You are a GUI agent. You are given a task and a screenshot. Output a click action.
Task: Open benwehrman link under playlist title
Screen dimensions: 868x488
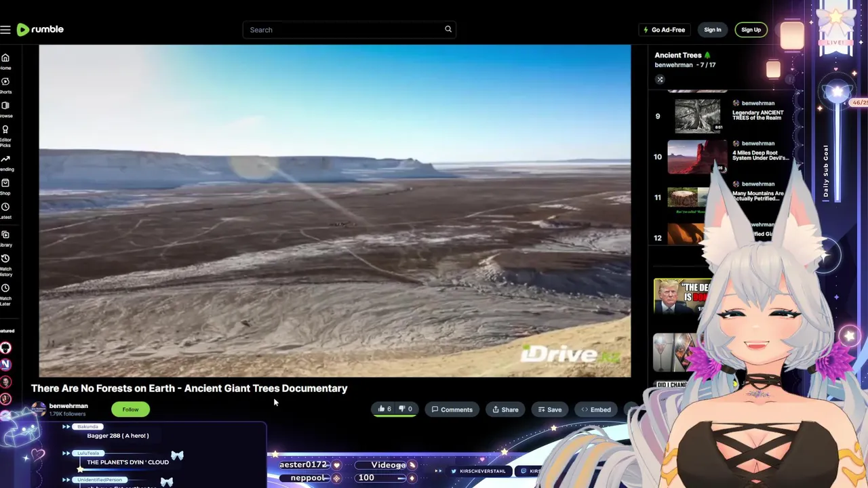[x=673, y=65]
